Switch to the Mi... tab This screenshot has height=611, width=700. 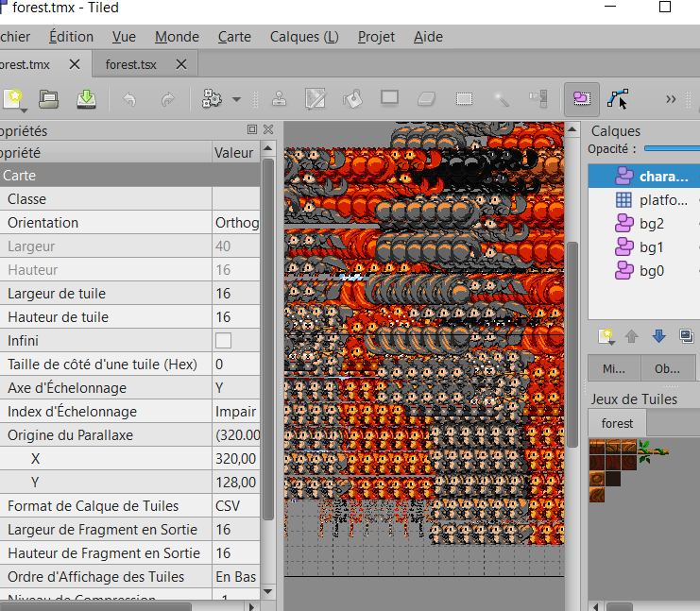coord(614,368)
